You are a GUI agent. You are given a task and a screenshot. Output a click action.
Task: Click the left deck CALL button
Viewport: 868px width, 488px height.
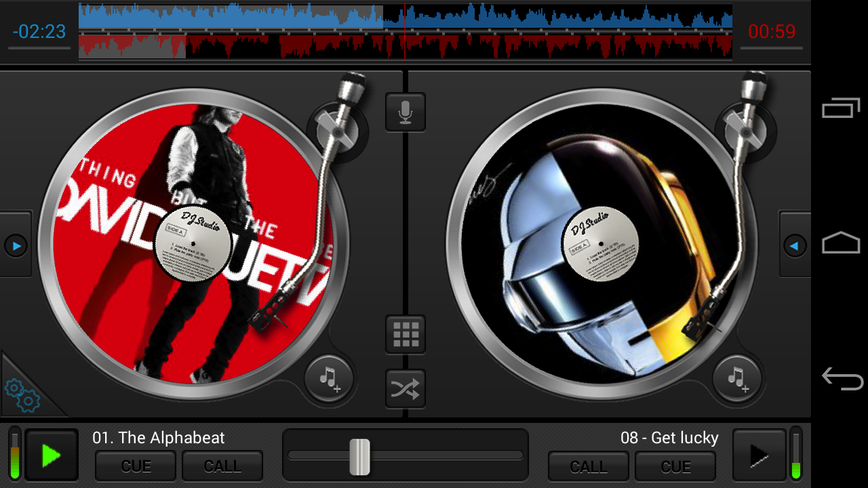(222, 466)
